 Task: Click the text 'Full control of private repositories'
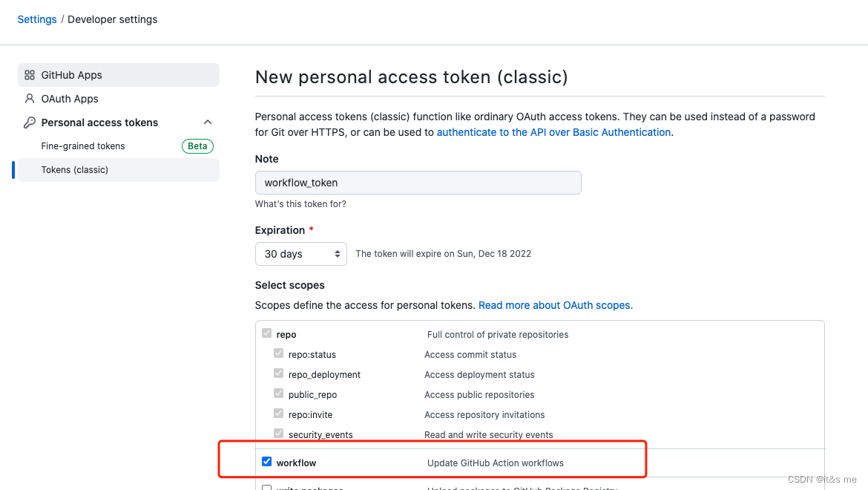pyautogui.click(x=498, y=335)
